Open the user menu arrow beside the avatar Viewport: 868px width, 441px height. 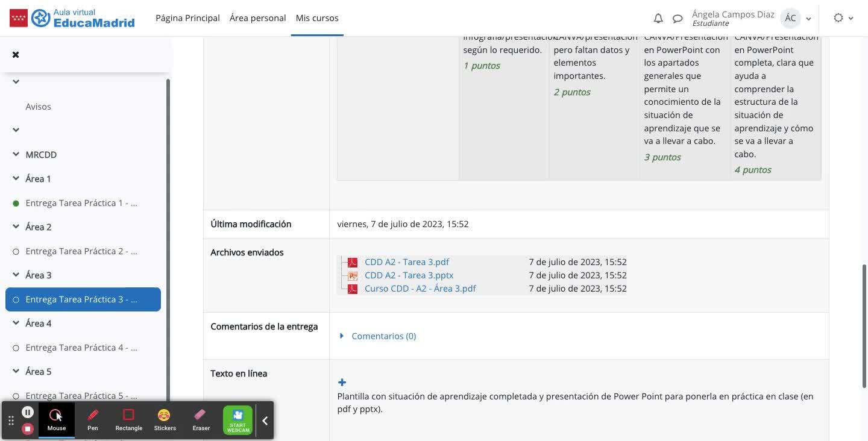click(809, 19)
